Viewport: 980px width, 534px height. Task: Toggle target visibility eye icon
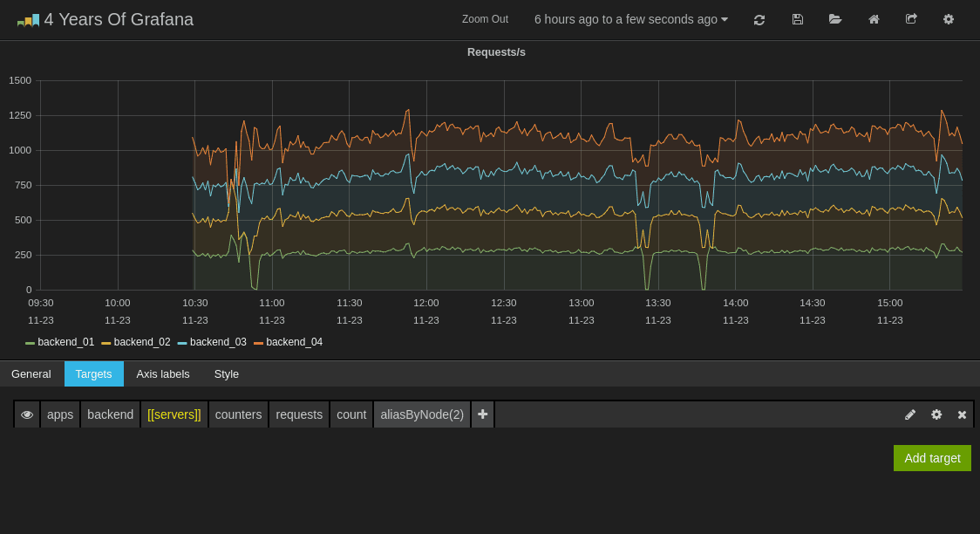[x=27, y=414]
